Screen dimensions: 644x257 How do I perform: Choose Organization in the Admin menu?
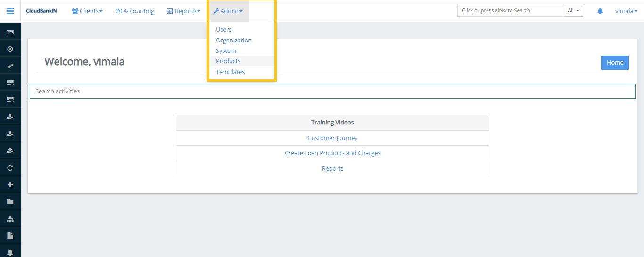point(234,41)
